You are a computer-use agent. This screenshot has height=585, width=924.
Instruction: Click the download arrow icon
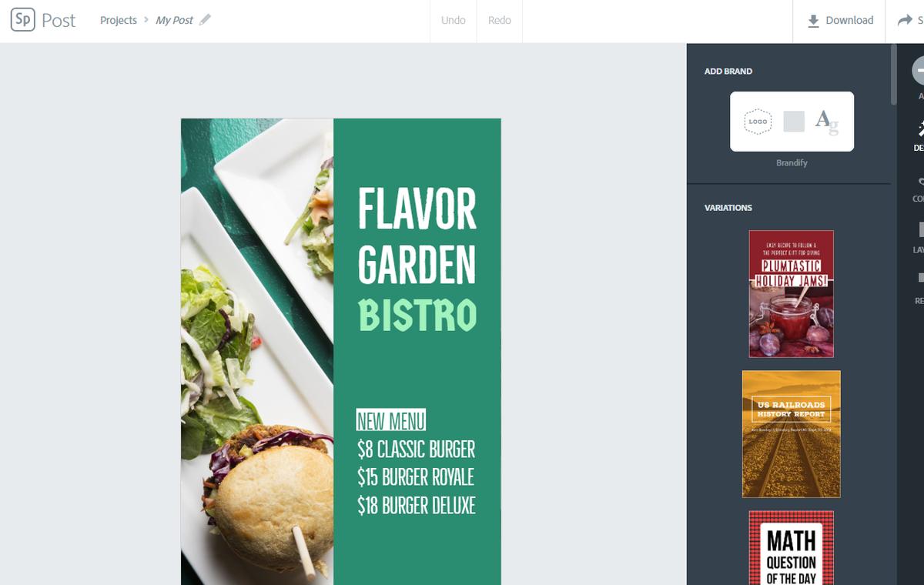point(813,21)
